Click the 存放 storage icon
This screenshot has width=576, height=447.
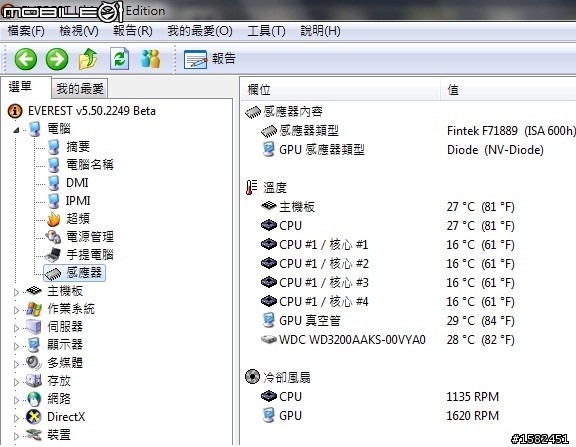click(x=34, y=381)
